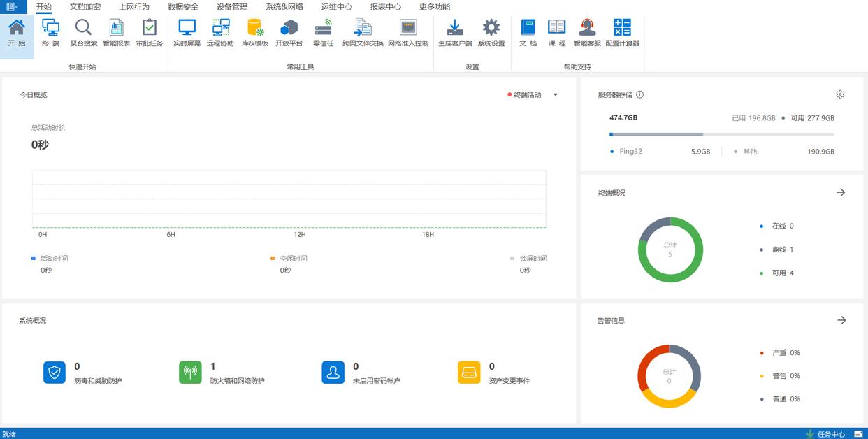Open 告警信息 details via arrow
The width and height of the screenshot is (868, 439).
[x=841, y=320]
